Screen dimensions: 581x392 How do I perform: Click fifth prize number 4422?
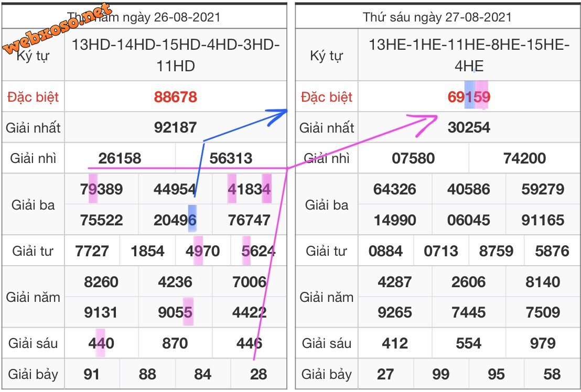click(250, 312)
